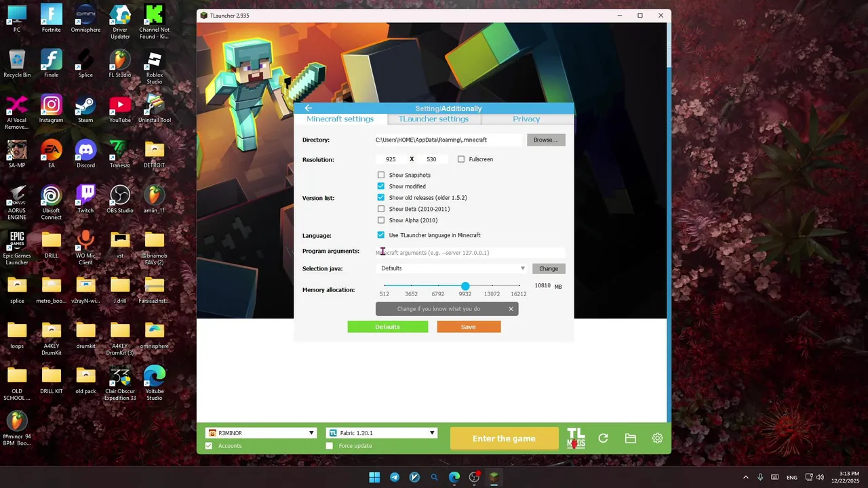Set memory slider to 3652 mark
This screenshot has height=488, width=868.
(412, 286)
